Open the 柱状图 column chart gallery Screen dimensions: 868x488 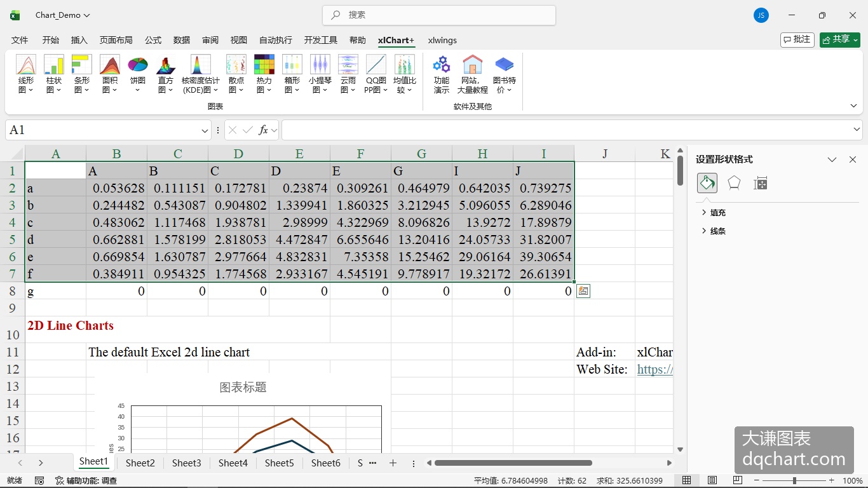click(54, 74)
